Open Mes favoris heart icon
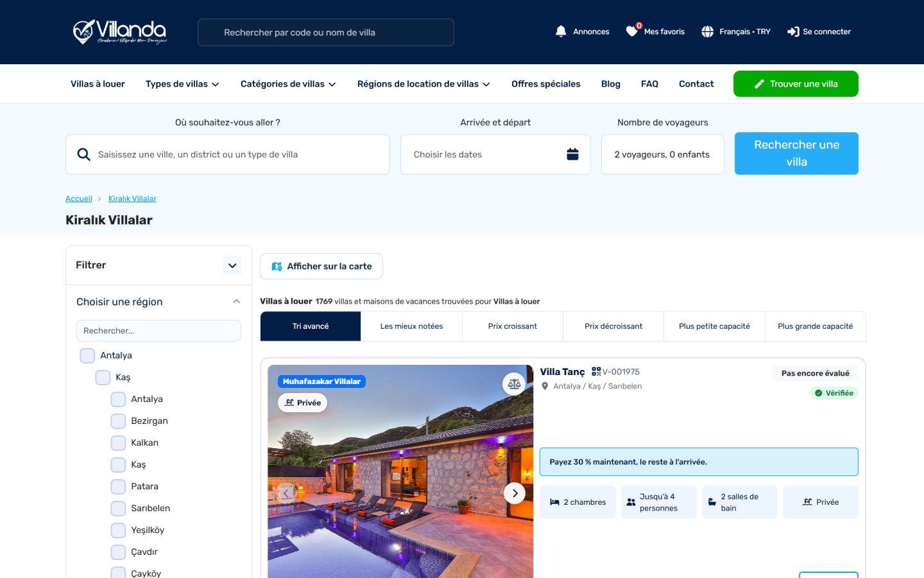Viewport: 924px width, 578px height. 632,31
